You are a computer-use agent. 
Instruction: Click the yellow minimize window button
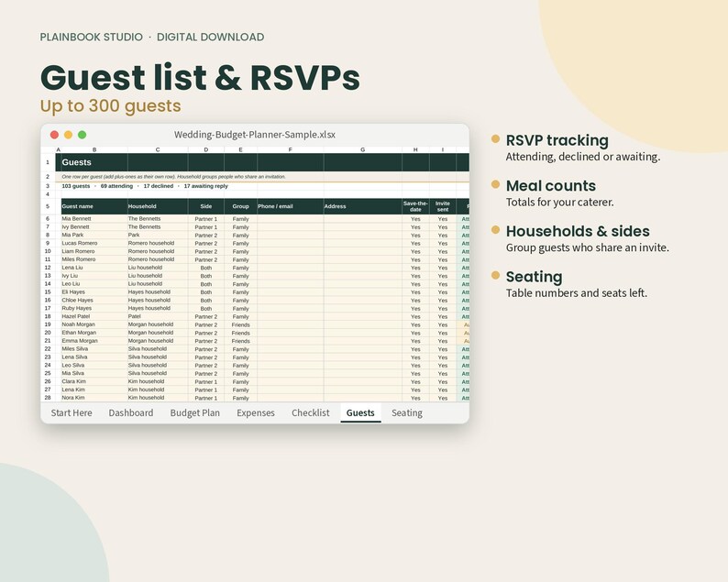68,135
